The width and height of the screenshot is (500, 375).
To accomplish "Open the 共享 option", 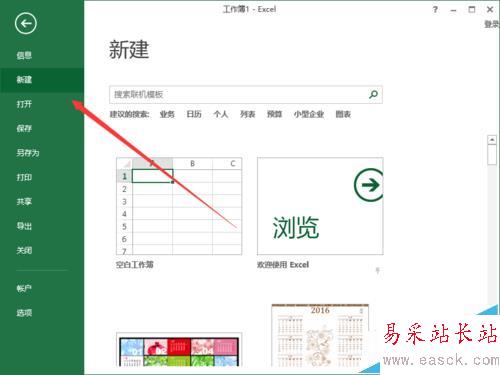I will tap(24, 201).
